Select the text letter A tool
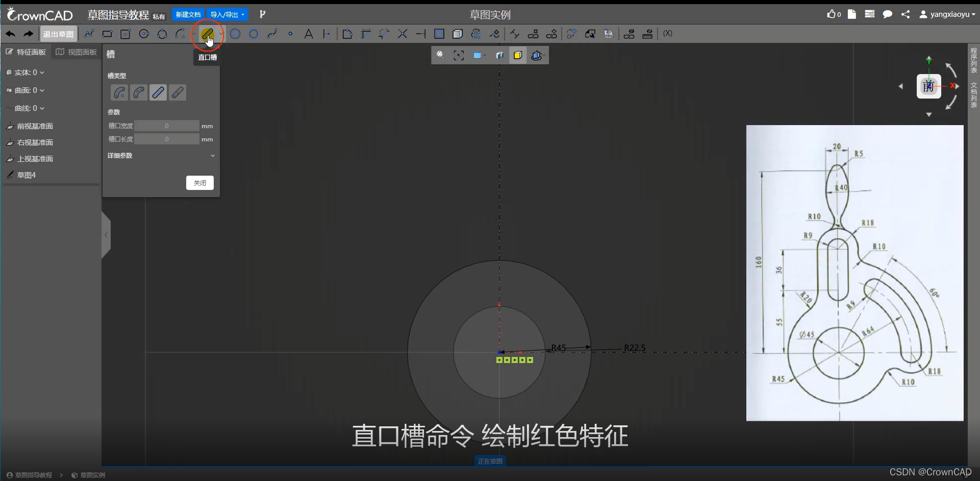Screen dimensions: 980x481 (x=309, y=34)
